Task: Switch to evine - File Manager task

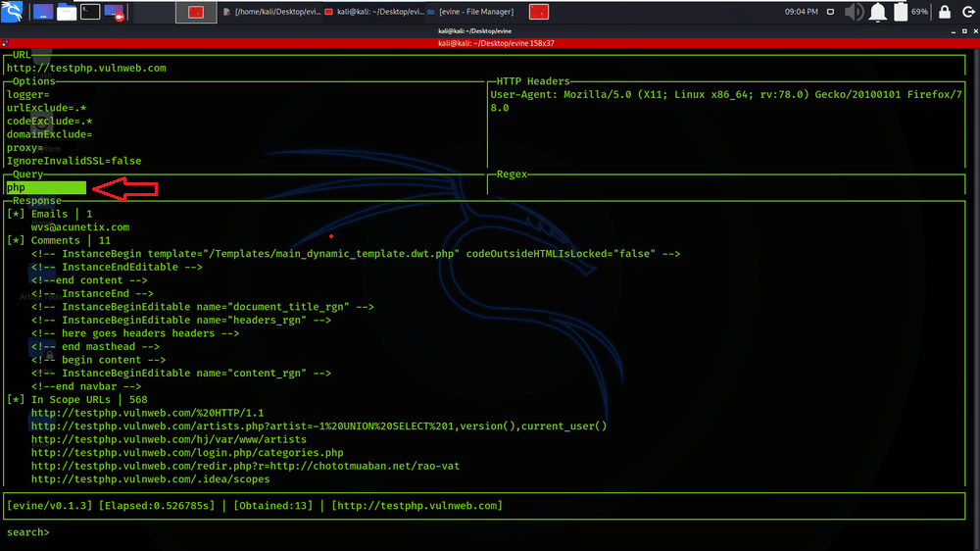Action: [x=470, y=12]
